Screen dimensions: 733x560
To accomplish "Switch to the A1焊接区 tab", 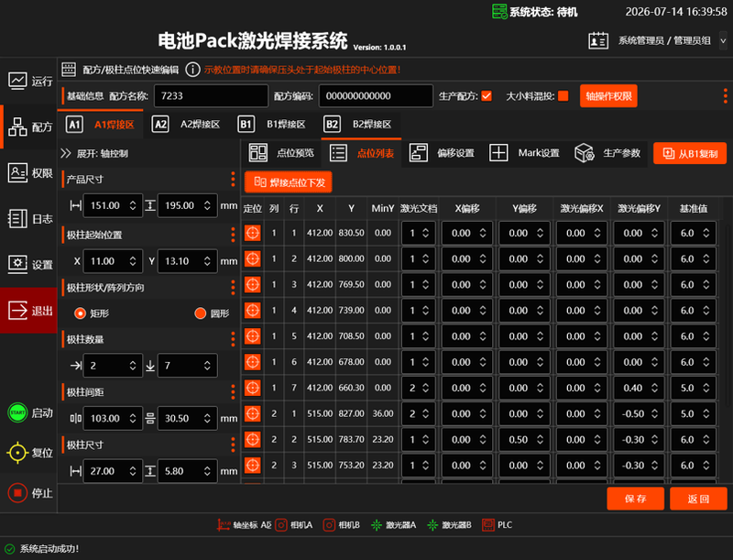I will 101,125.
